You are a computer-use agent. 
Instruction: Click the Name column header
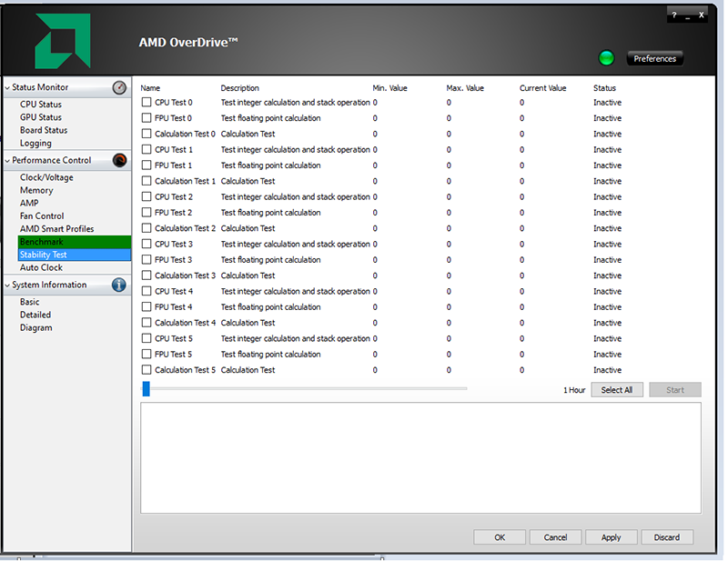150,88
